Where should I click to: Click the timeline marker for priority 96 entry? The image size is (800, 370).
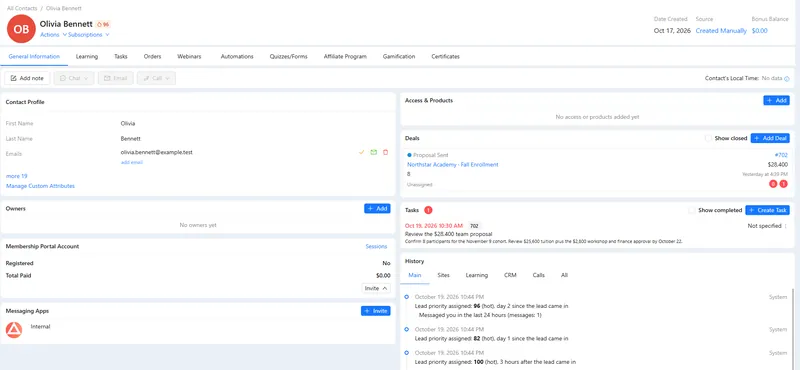406,297
